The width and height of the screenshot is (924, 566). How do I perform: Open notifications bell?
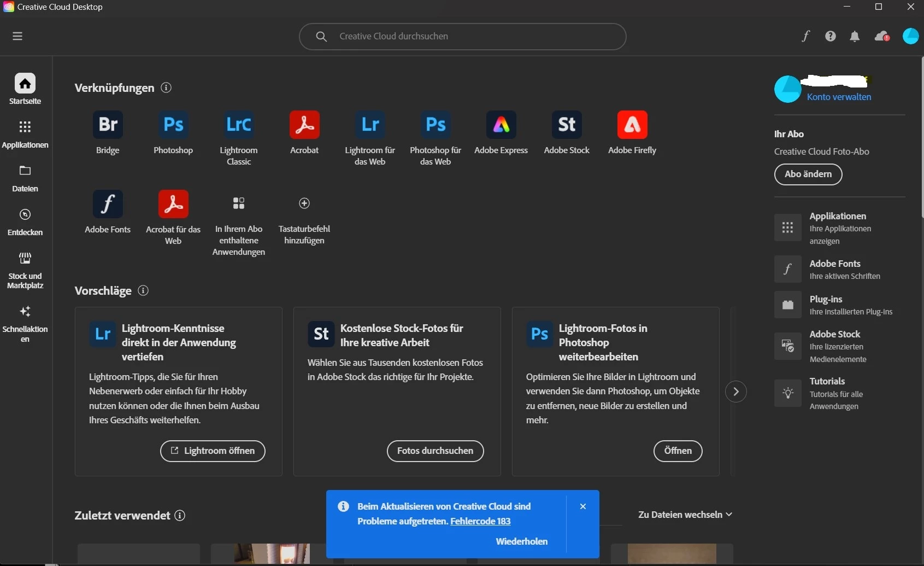pos(855,36)
